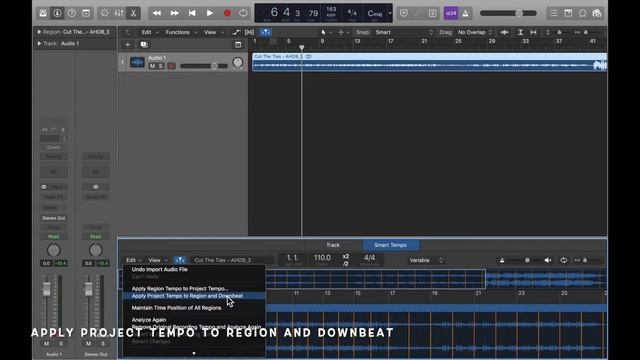This screenshot has height=360, width=640.
Task: Go to beginning transport button
Action: coord(192,13)
